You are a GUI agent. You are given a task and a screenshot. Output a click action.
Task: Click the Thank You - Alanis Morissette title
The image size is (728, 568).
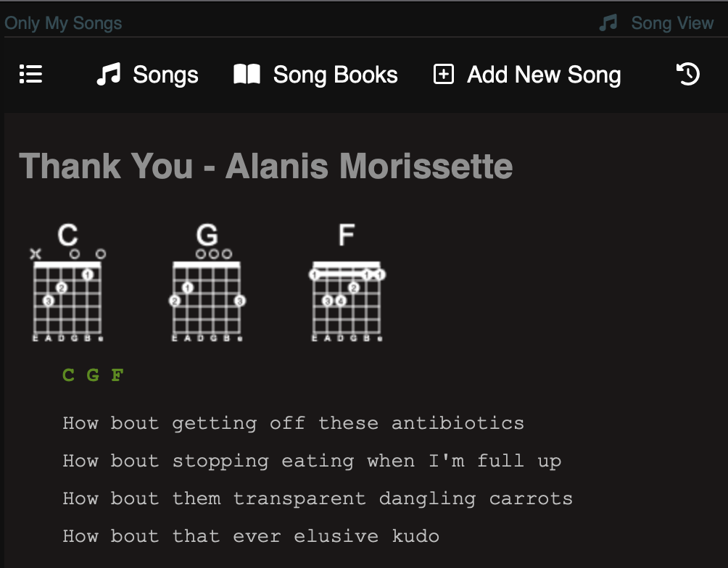(266, 166)
